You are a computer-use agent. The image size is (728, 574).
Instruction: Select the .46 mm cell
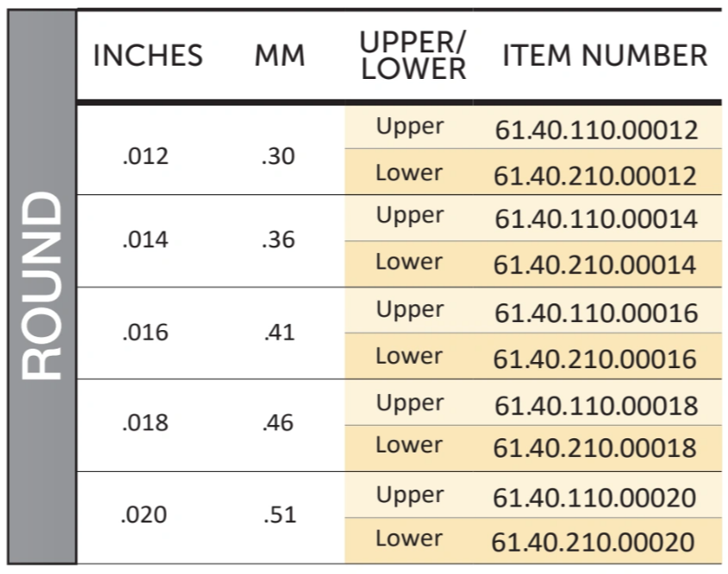tap(278, 422)
